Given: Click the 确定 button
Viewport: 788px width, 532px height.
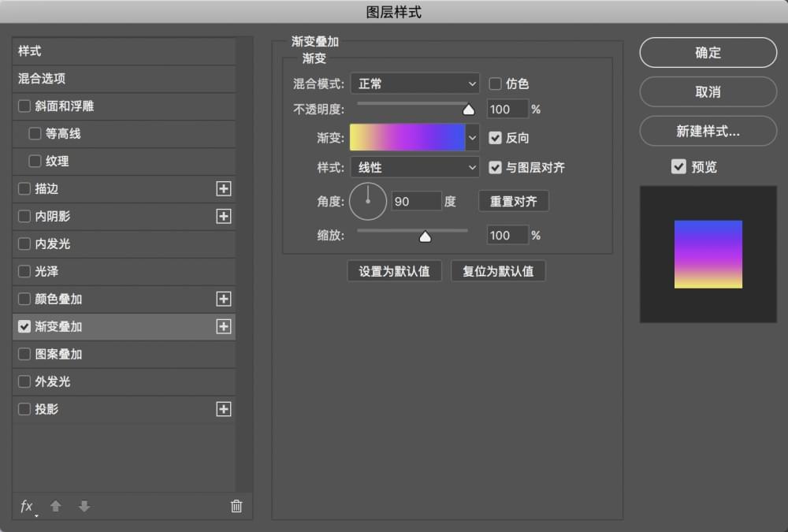Looking at the screenshot, I should tap(708, 53).
